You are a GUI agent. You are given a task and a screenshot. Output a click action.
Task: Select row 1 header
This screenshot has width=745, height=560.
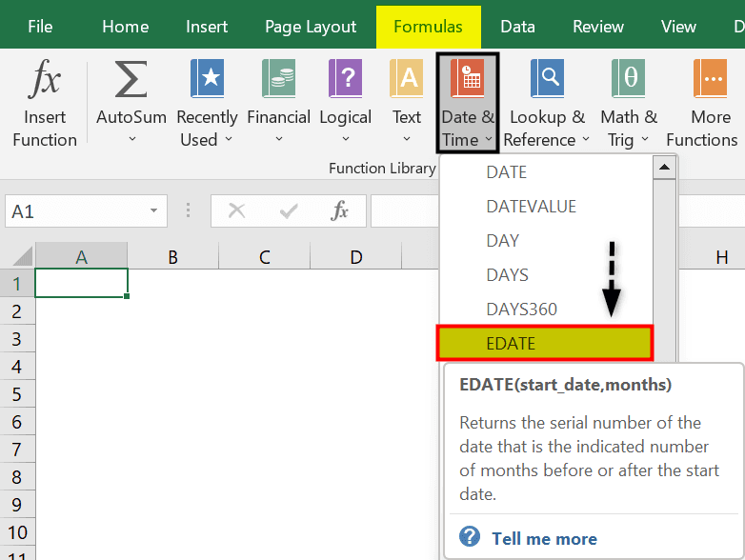click(x=17, y=284)
